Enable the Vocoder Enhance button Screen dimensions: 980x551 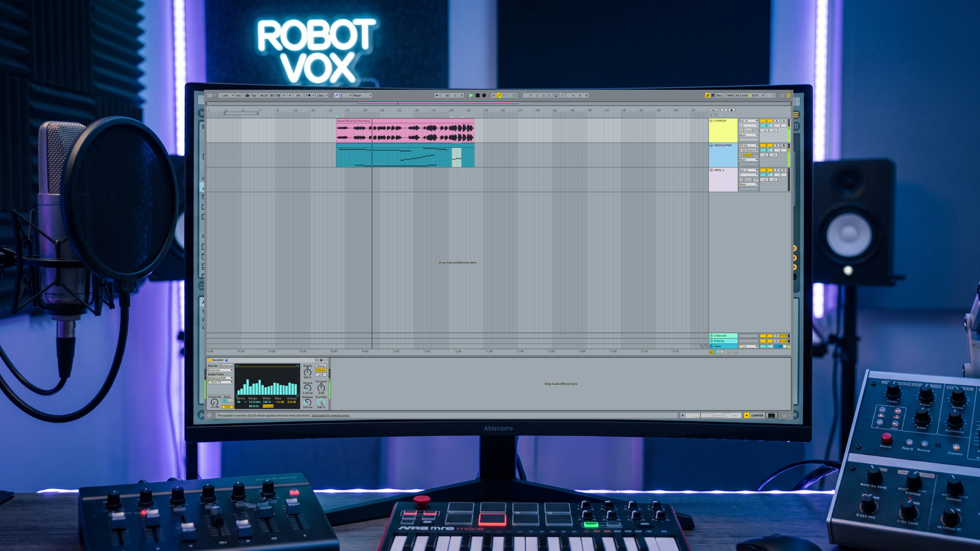tap(227, 366)
